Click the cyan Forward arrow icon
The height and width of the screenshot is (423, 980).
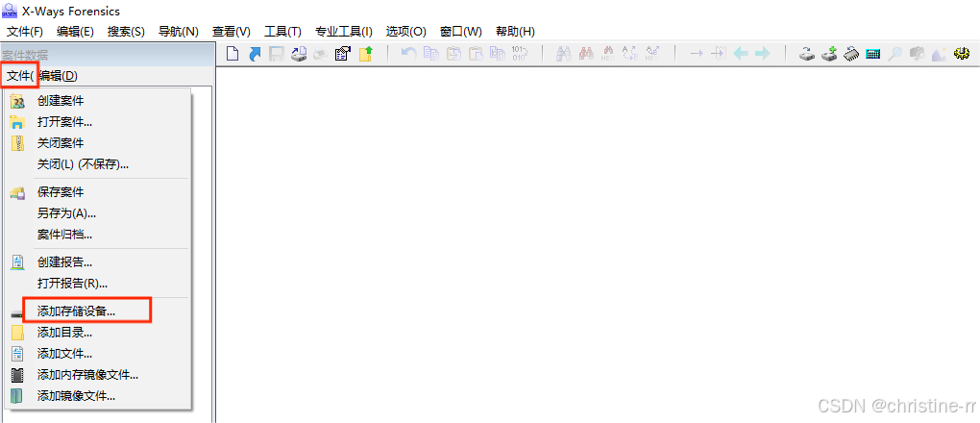[x=762, y=54]
